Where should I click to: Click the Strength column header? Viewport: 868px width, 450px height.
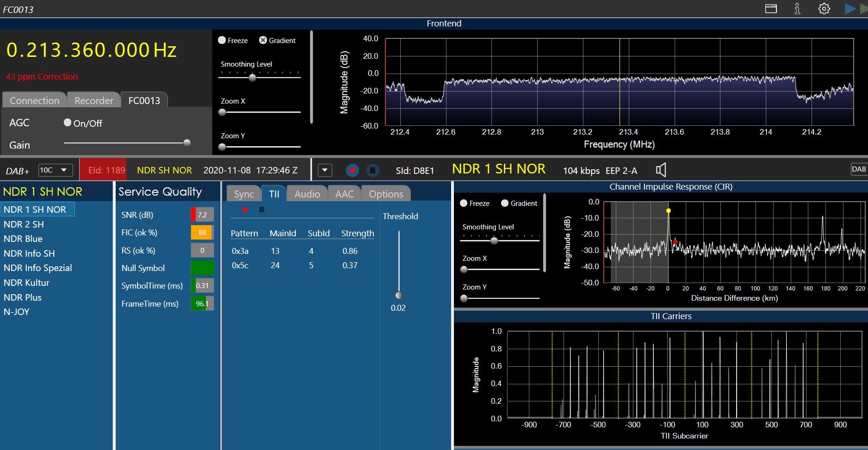(358, 233)
